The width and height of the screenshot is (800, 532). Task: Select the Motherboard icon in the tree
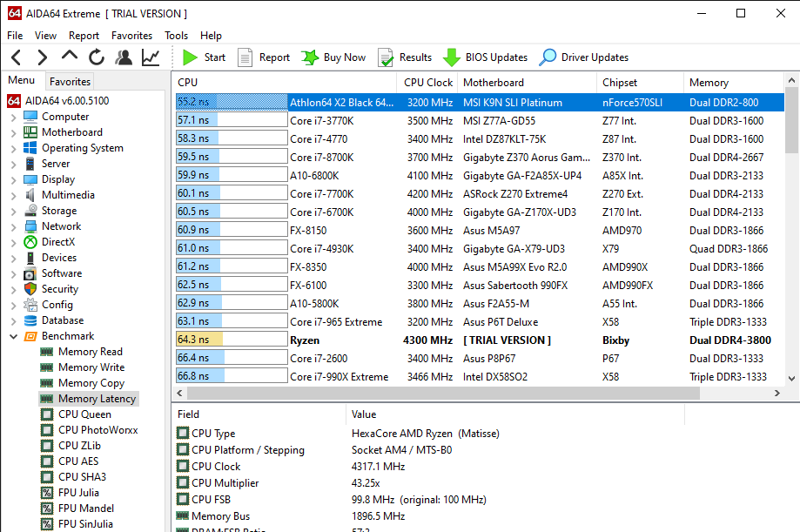tap(30, 132)
